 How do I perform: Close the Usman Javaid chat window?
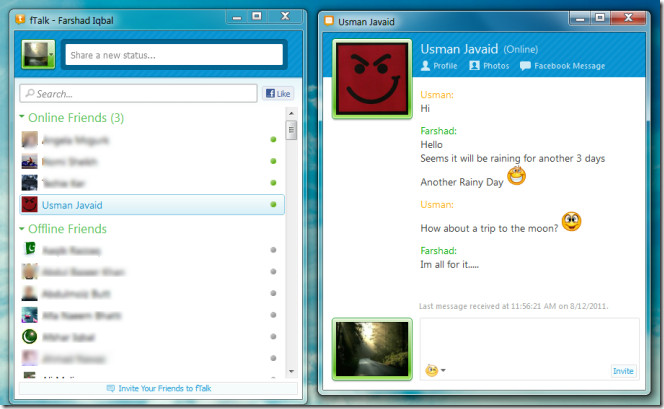pos(628,18)
